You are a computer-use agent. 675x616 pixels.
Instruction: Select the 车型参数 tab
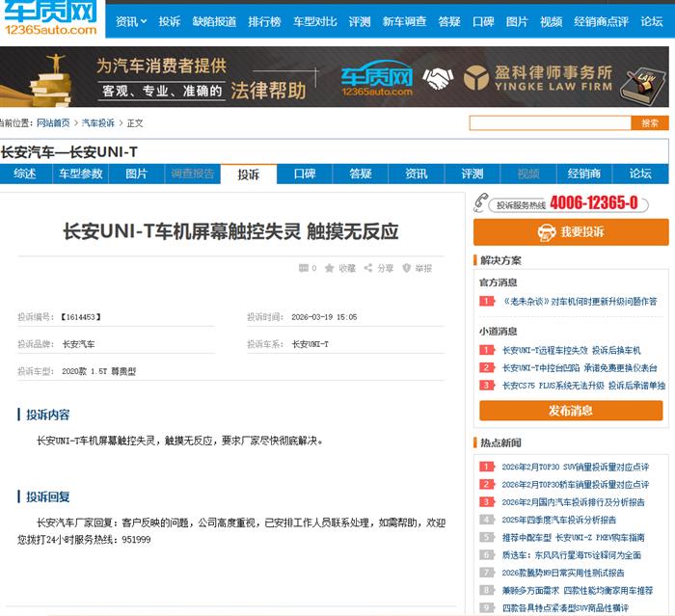81,174
